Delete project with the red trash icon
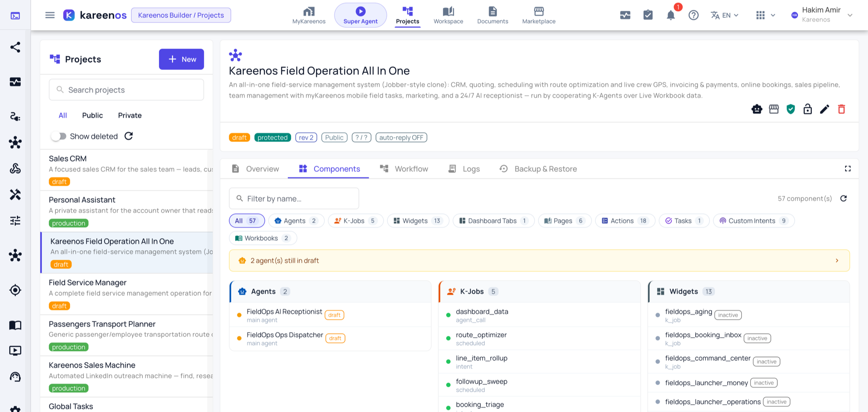This screenshot has width=868, height=412. [842, 109]
